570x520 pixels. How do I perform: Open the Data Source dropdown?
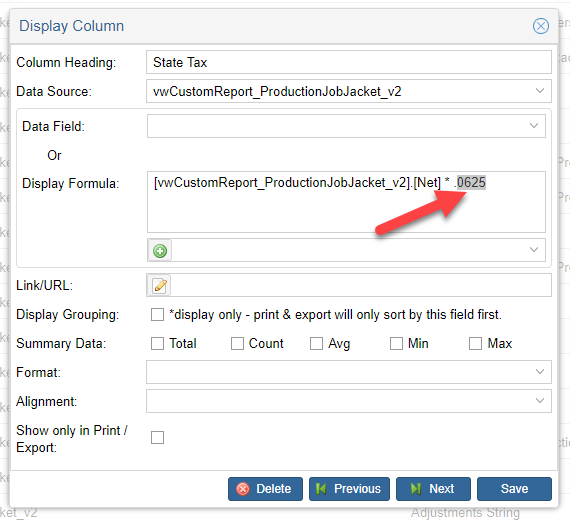pos(349,91)
